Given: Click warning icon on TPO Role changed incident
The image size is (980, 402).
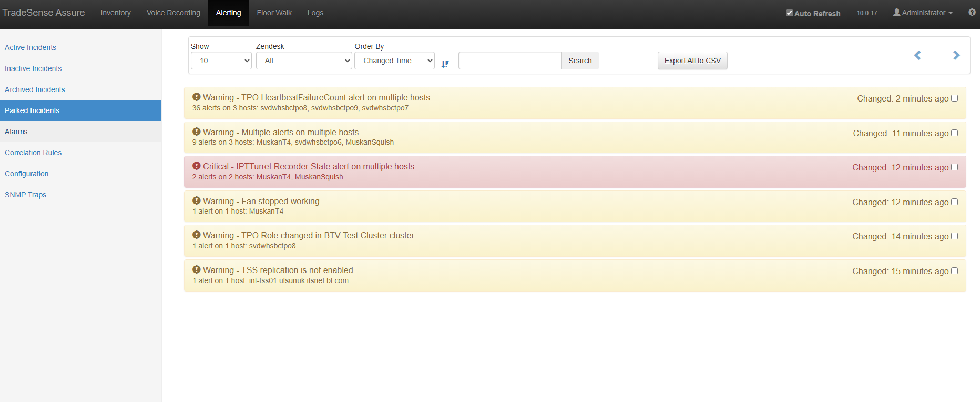Looking at the screenshot, I should point(197,235).
